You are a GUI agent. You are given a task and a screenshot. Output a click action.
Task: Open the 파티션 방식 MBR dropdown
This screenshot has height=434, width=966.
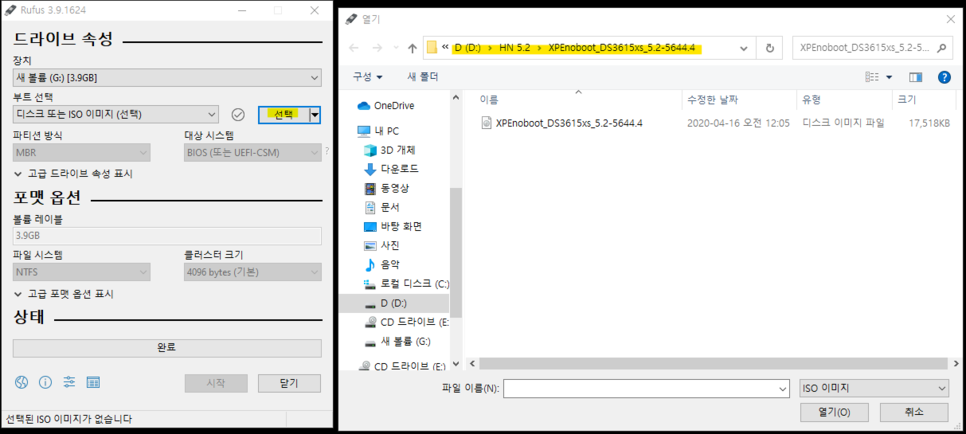pos(82,153)
